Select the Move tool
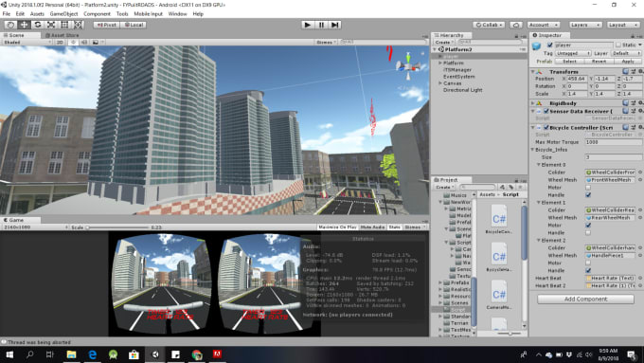 (25, 25)
